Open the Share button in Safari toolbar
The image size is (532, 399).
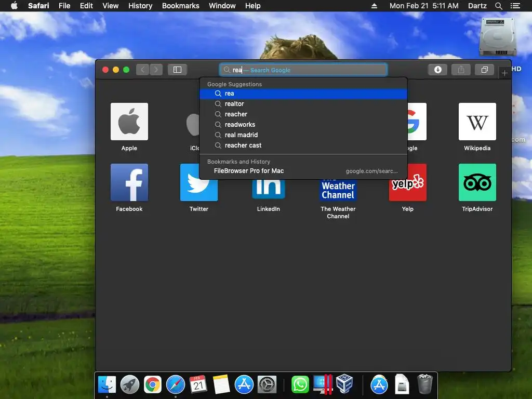[x=461, y=70]
